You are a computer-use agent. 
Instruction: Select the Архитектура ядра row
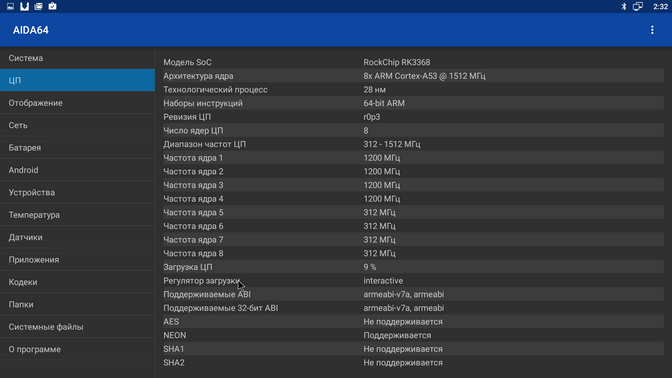413,76
